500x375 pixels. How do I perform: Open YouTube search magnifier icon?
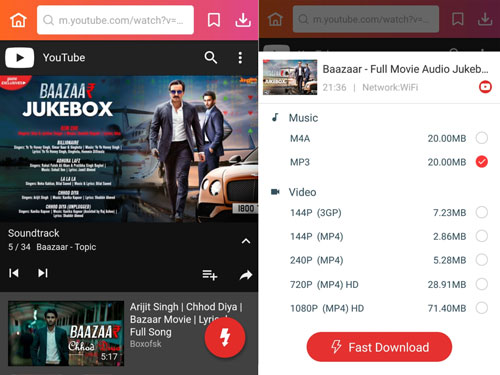[x=211, y=58]
